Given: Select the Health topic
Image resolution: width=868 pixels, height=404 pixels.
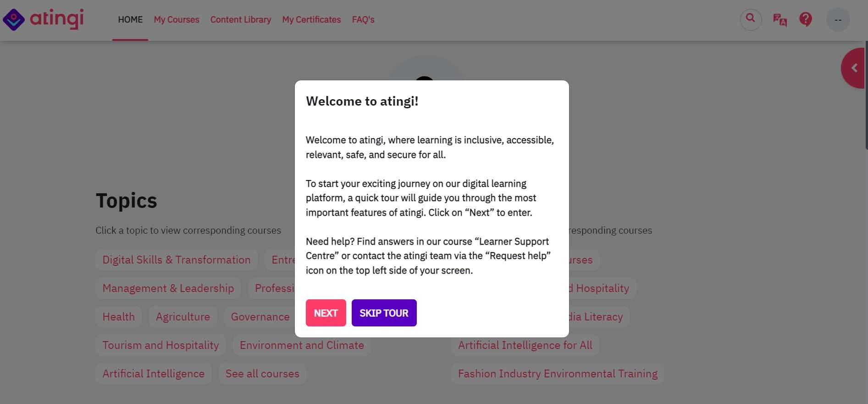Looking at the screenshot, I should click(119, 317).
